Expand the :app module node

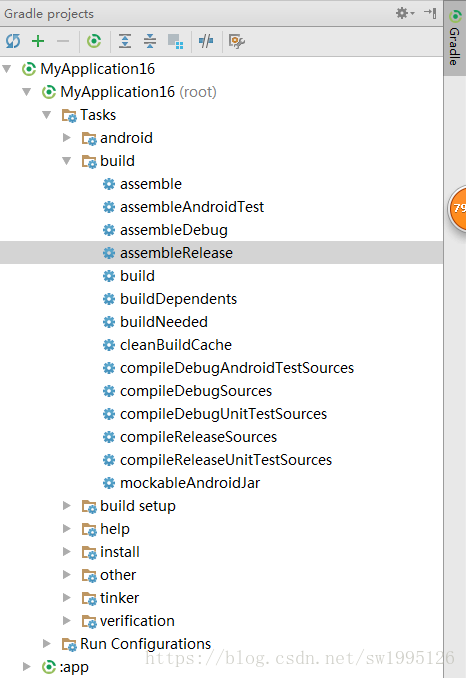point(27,667)
